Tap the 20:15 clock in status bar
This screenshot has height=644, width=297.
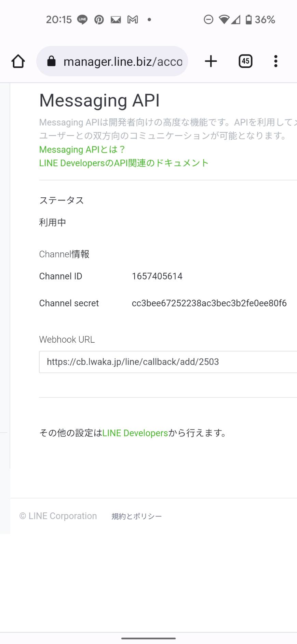[59, 20]
